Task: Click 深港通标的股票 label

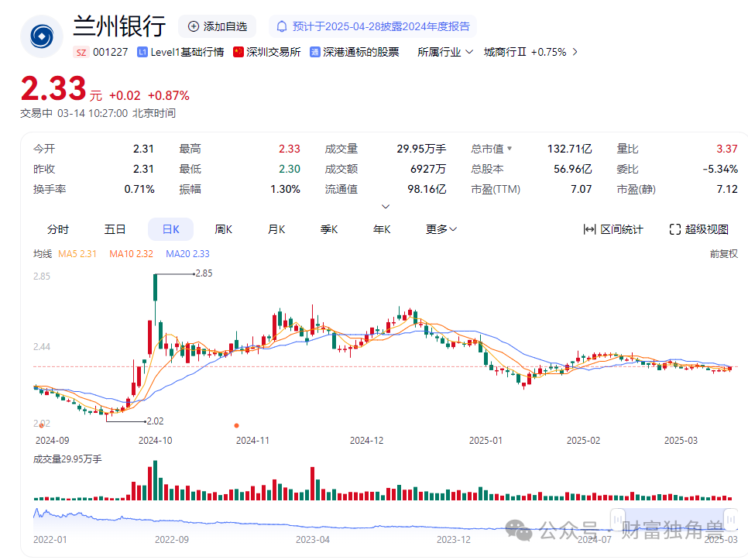Action: 361,52
